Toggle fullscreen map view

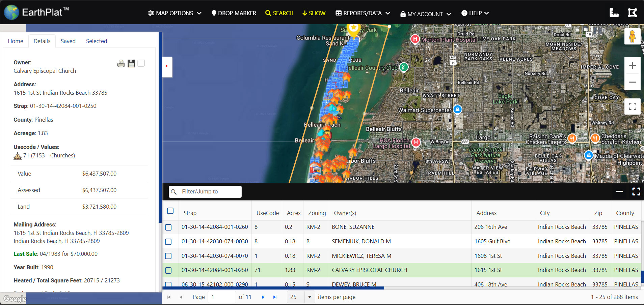pos(632,106)
